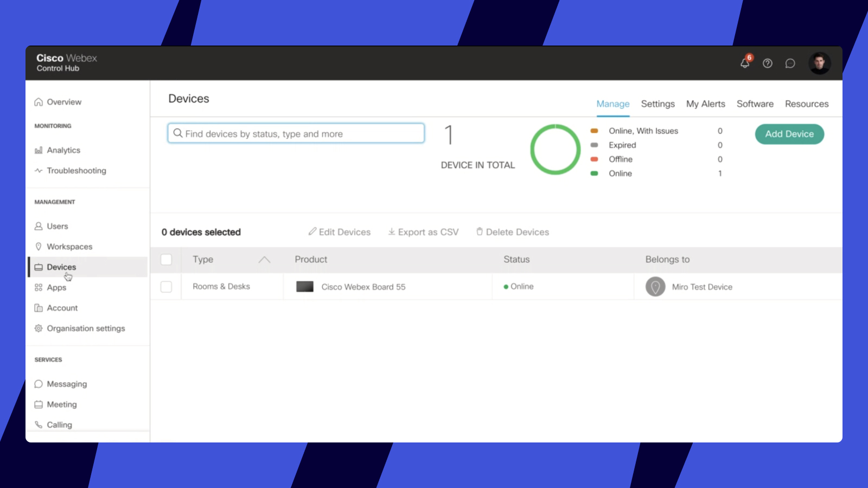
Task: Click the Product column header
Action: pos(311,260)
